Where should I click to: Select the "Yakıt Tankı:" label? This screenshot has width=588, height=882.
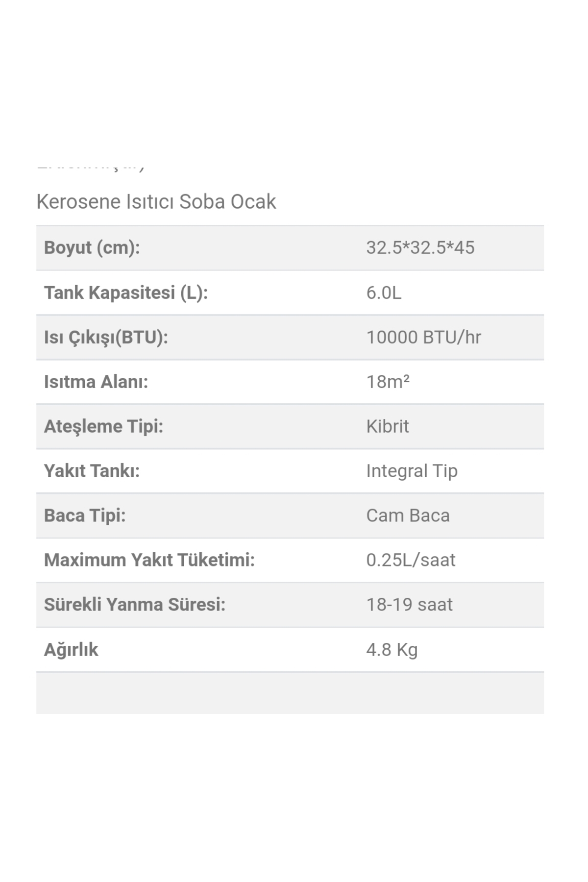pyautogui.click(x=92, y=471)
